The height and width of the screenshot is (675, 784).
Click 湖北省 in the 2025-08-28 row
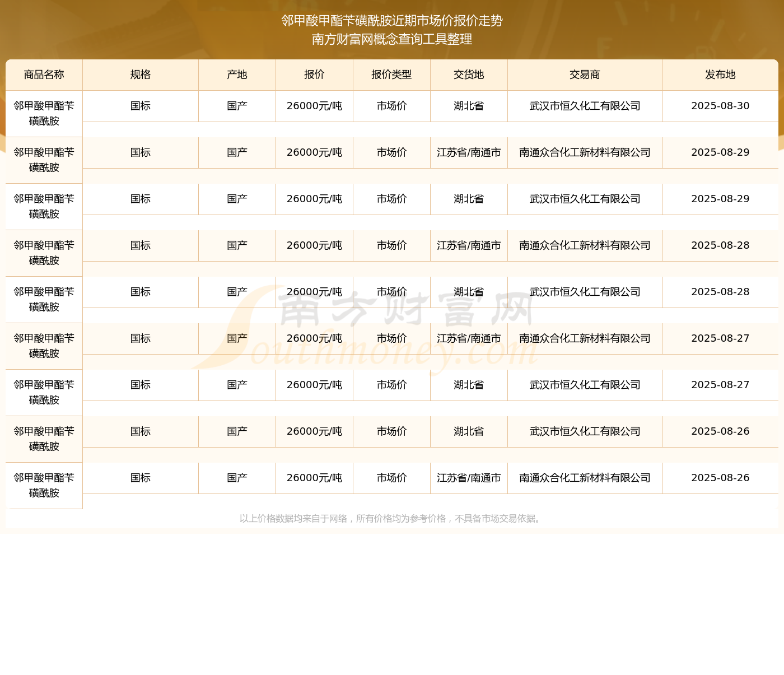pos(469,292)
